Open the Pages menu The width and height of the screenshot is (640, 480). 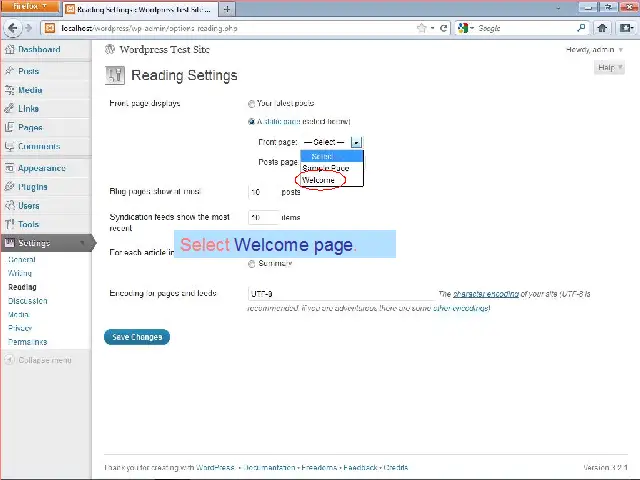click(30, 127)
